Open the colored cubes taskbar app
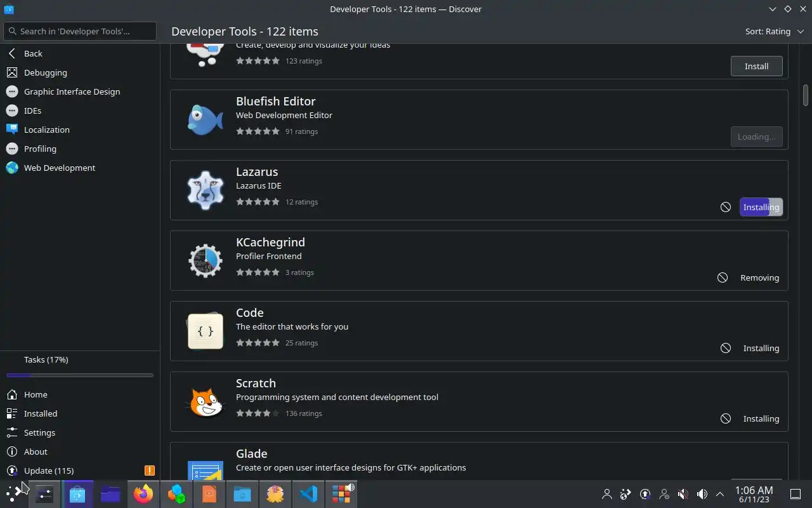Screen dimensions: 812x508 tap(176, 494)
